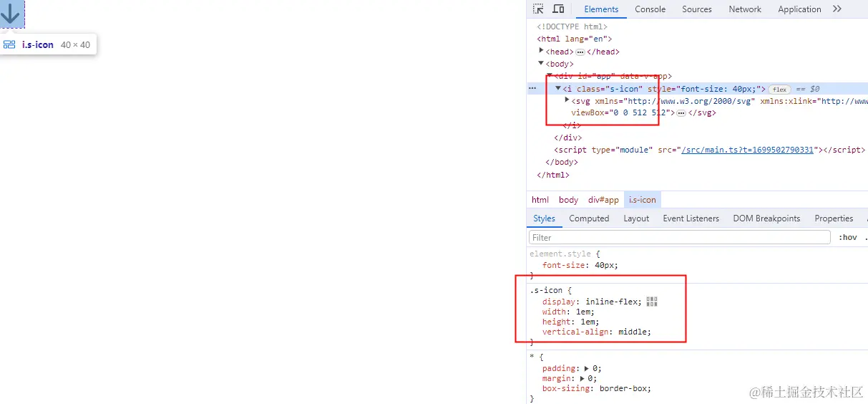The width and height of the screenshot is (868, 404).
Task: Open the flexbox editor icon beside inline-flex
Action: (651, 302)
